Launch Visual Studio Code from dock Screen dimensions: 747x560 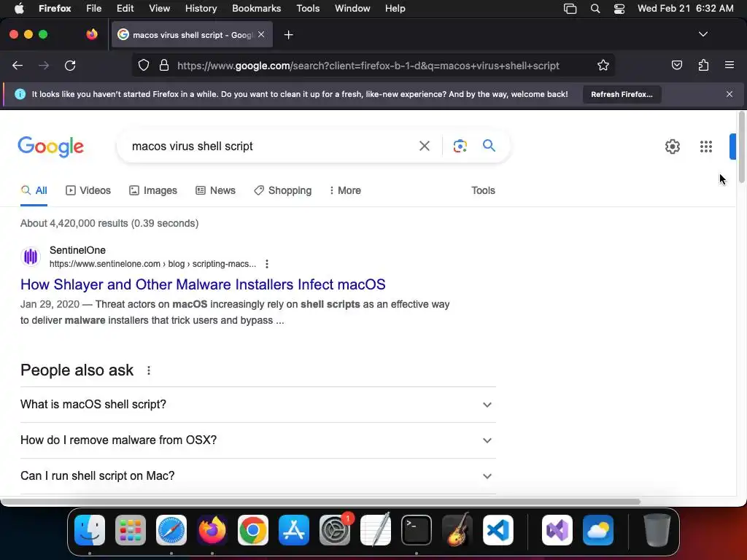tap(498, 530)
